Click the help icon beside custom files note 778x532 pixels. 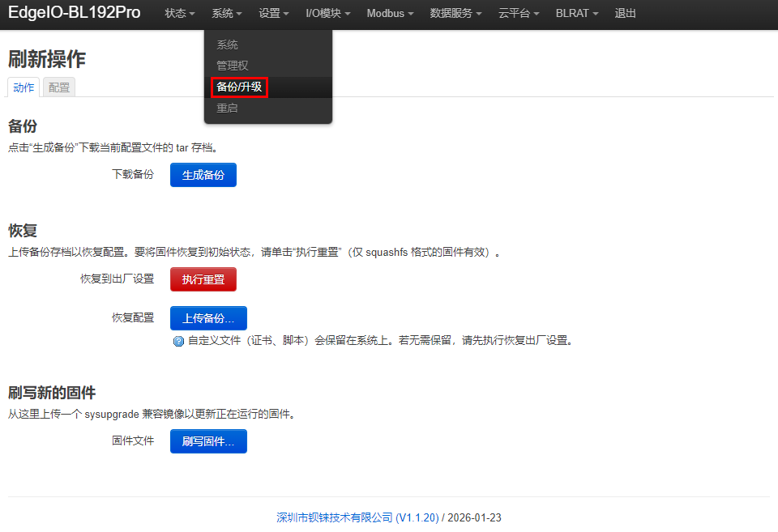point(178,341)
